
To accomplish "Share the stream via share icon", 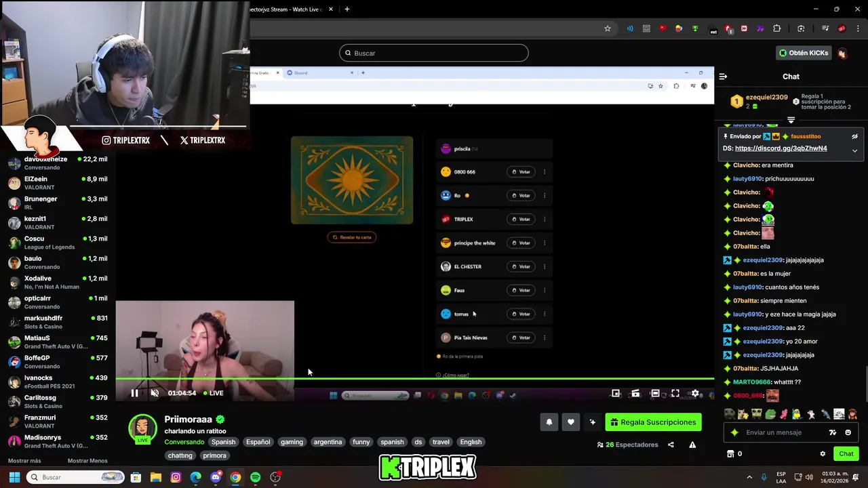I will point(671,445).
